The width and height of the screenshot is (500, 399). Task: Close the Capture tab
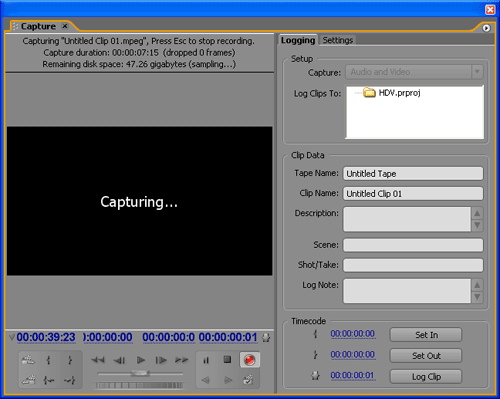pyautogui.click(x=65, y=26)
